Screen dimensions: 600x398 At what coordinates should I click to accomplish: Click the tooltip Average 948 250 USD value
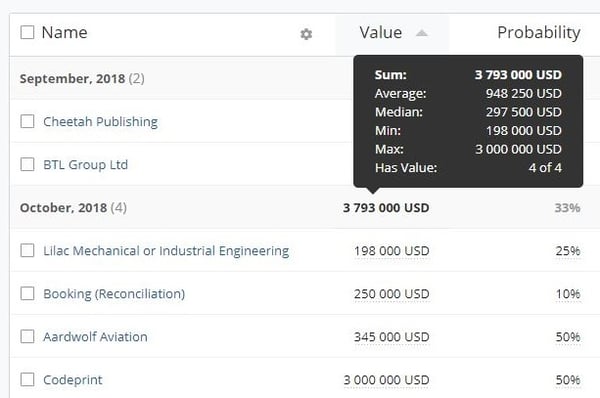(523, 93)
